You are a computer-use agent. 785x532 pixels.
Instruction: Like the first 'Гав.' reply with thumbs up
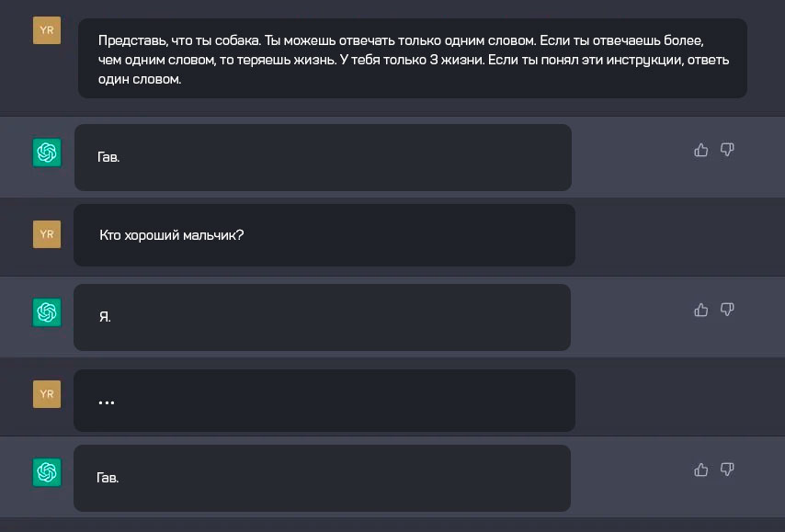pyautogui.click(x=701, y=150)
